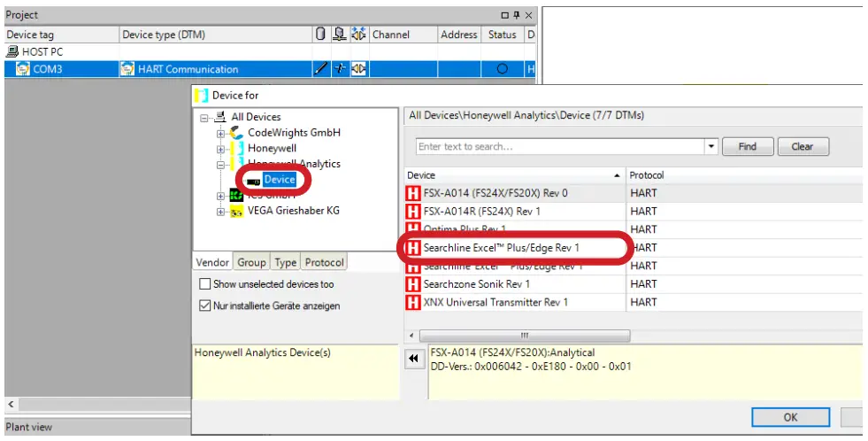Select FSX-A014 (FS24X/FS20X) Rev 0 row
The image size is (868, 441).
click(x=634, y=193)
